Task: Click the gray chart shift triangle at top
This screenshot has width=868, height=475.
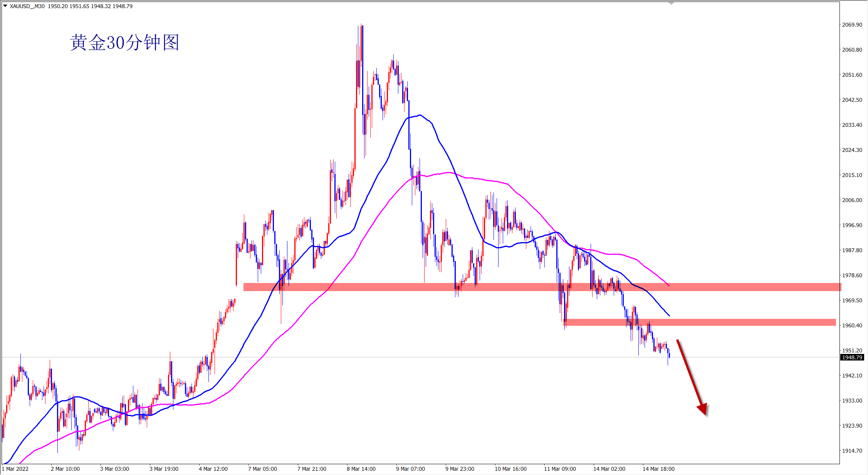Action: pos(671,3)
